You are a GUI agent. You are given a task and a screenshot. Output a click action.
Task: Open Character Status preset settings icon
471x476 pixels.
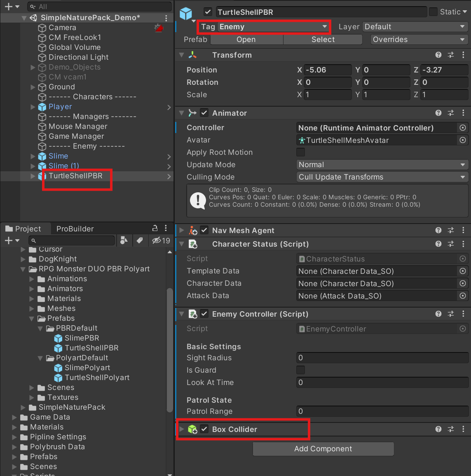[x=451, y=244]
